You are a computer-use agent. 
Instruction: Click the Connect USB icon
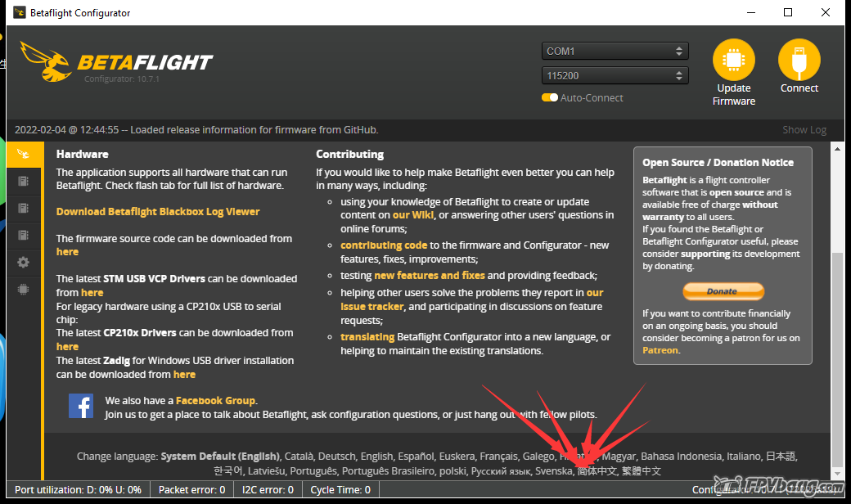click(x=799, y=60)
